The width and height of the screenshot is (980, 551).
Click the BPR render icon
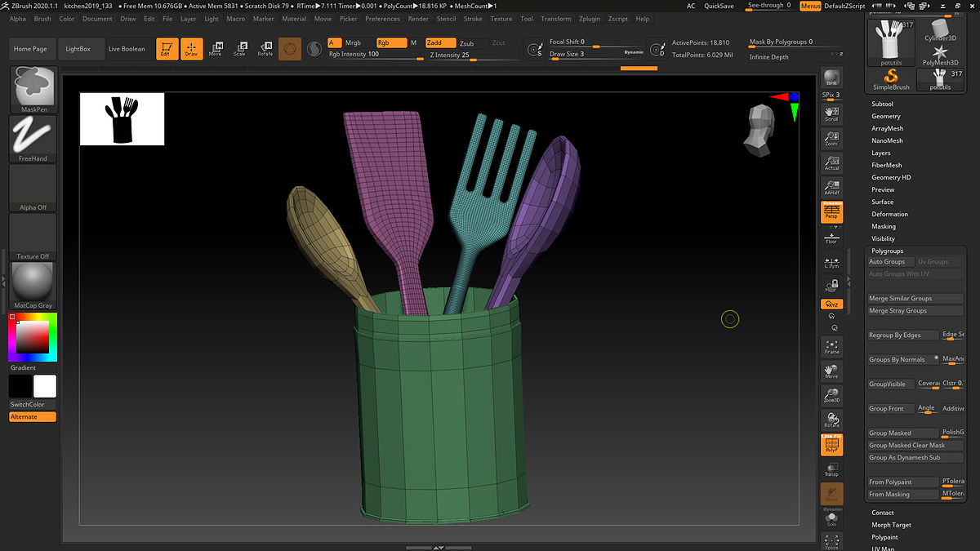tap(831, 78)
